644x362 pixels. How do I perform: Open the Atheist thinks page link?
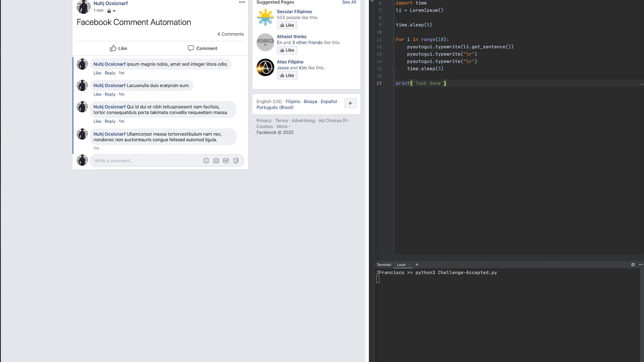(291, 37)
